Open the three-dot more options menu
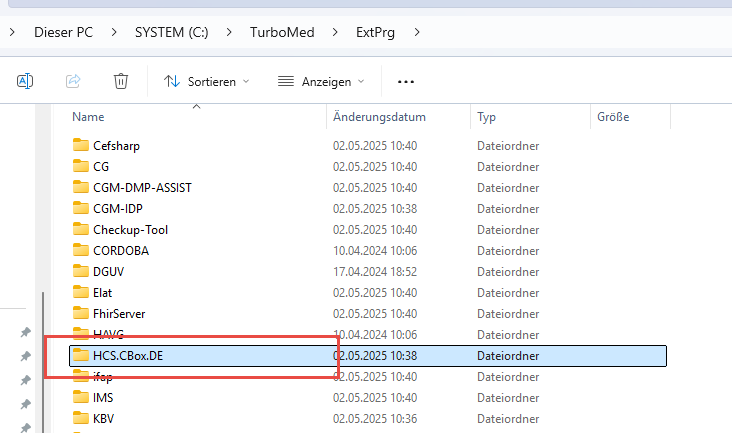This screenshot has width=732, height=433. point(405,81)
